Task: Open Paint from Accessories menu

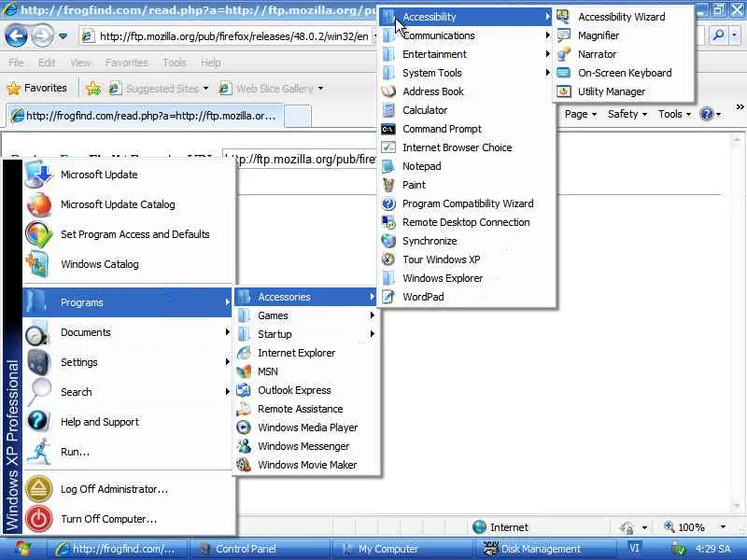Action: tap(467, 185)
